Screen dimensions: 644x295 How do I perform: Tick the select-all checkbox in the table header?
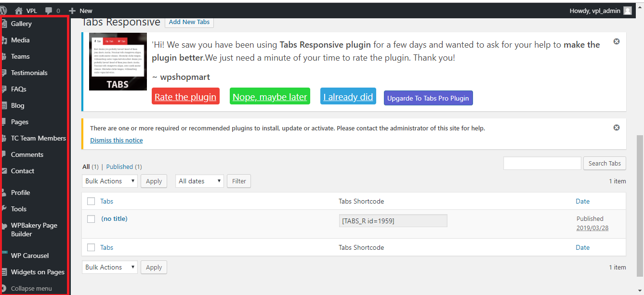(91, 201)
